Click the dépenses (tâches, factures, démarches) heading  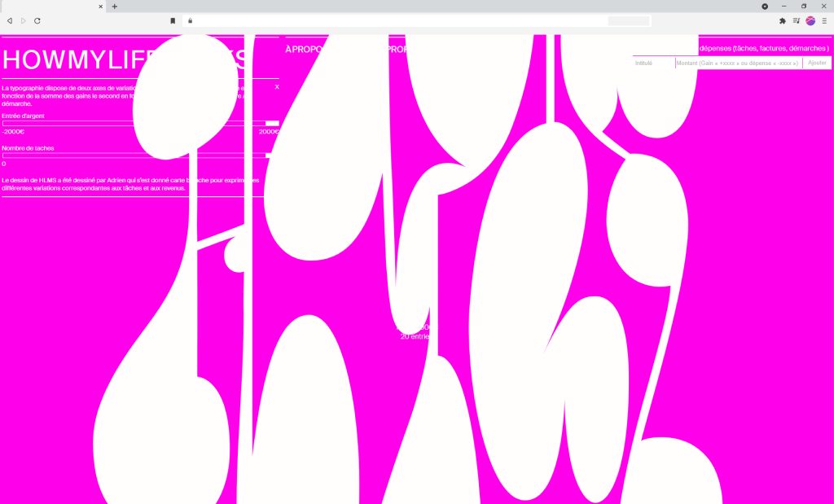point(764,48)
